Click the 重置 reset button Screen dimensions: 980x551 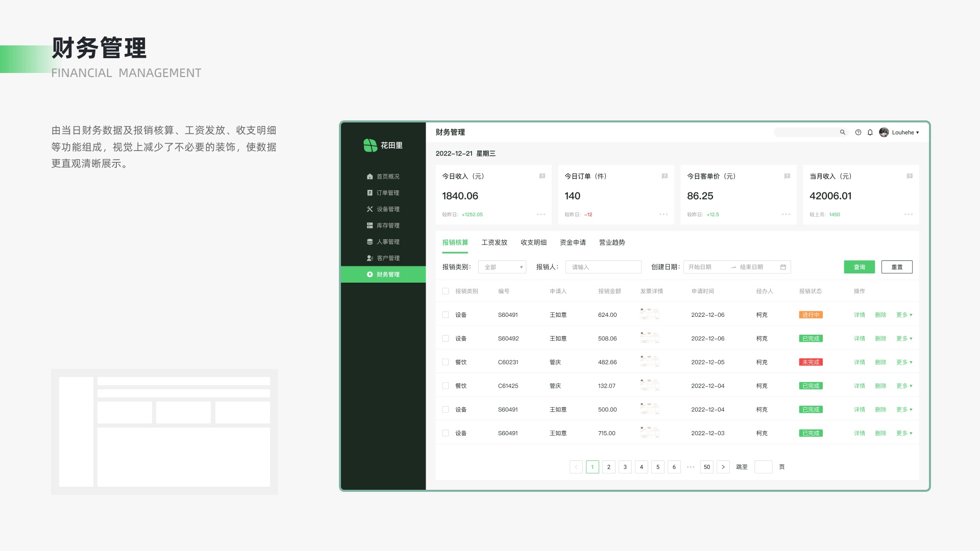(x=897, y=267)
